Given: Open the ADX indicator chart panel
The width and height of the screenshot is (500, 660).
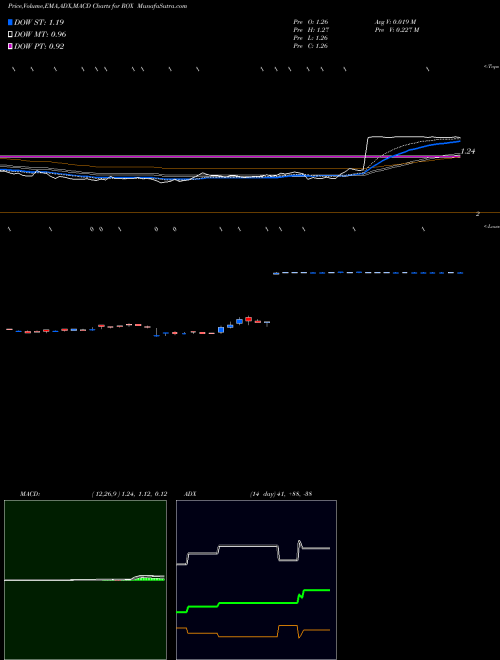Looking at the screenshot, I should 256,580.
